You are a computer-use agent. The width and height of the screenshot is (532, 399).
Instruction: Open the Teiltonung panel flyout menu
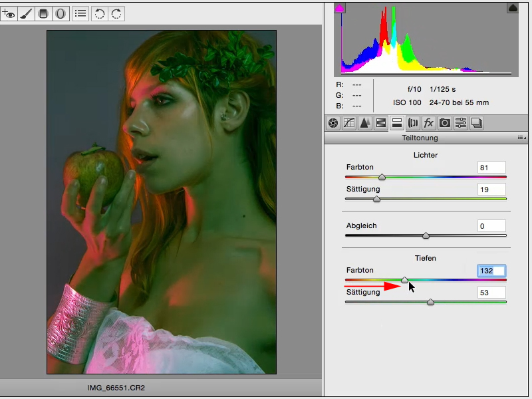point(522,138)
